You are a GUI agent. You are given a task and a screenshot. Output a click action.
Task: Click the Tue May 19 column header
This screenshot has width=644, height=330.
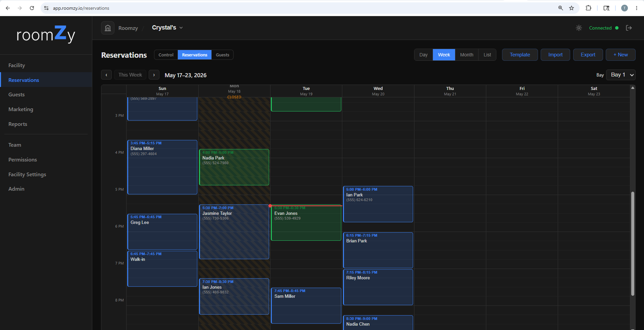pos(306,91)
